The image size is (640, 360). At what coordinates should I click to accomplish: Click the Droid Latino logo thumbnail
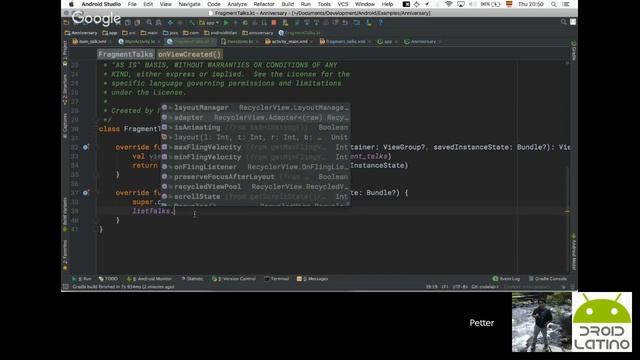[602, 322]
